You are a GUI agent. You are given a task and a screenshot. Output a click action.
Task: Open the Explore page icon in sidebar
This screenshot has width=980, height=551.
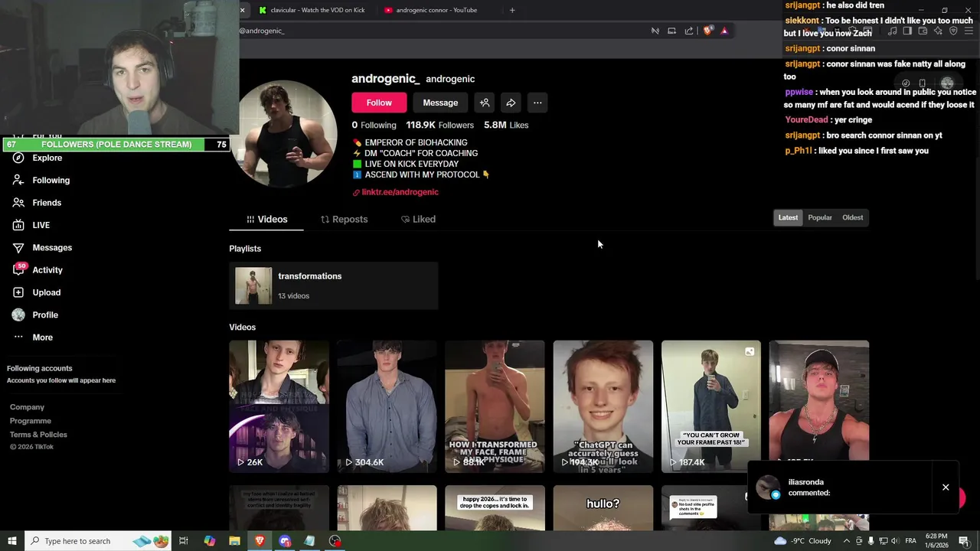18,158
